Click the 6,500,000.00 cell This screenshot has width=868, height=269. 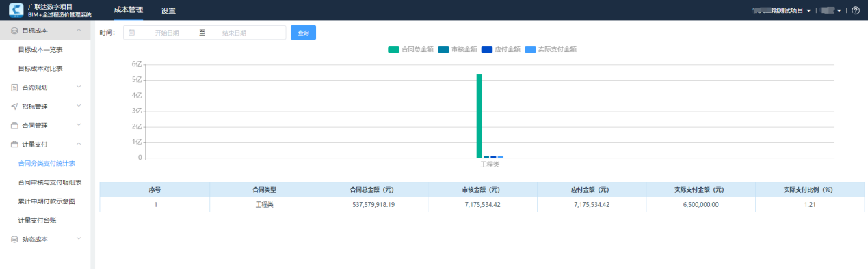(700, 204)
